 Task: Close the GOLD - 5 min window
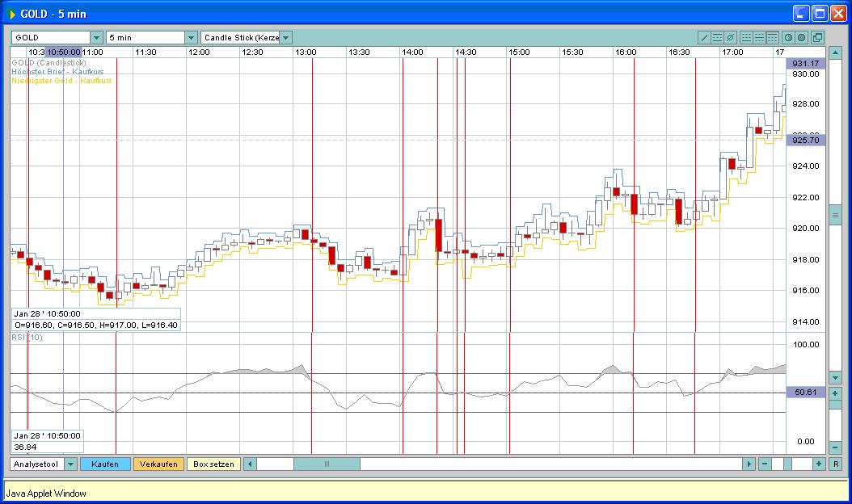[838, 14]
